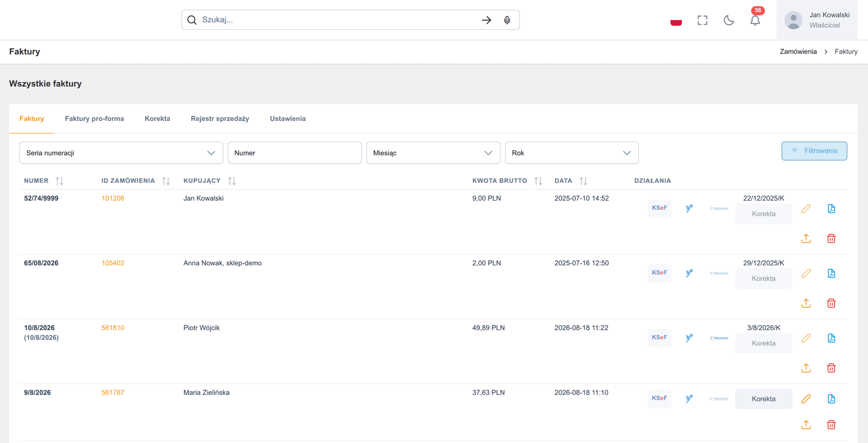Send invoice 65/08/2026 to KSeF
This screenshot has width=868, height=443.
[660, 273]
